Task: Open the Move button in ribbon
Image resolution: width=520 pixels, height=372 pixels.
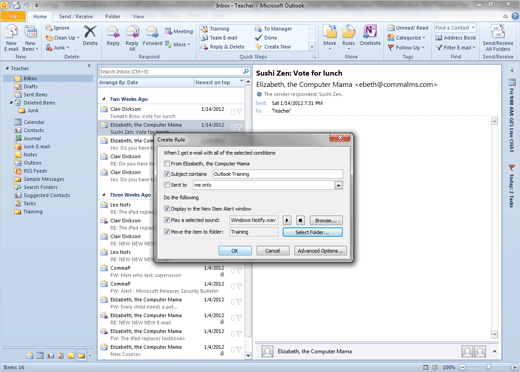Action: point(330,37)
